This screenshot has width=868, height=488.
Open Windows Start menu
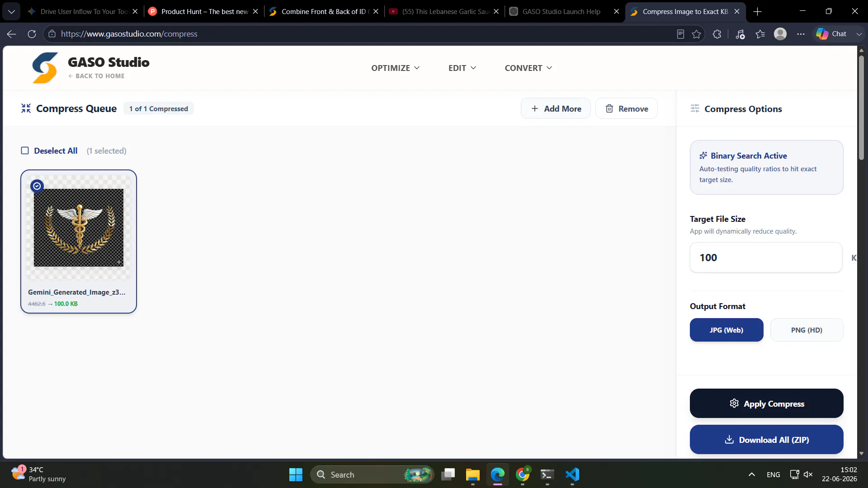(296, 474)
